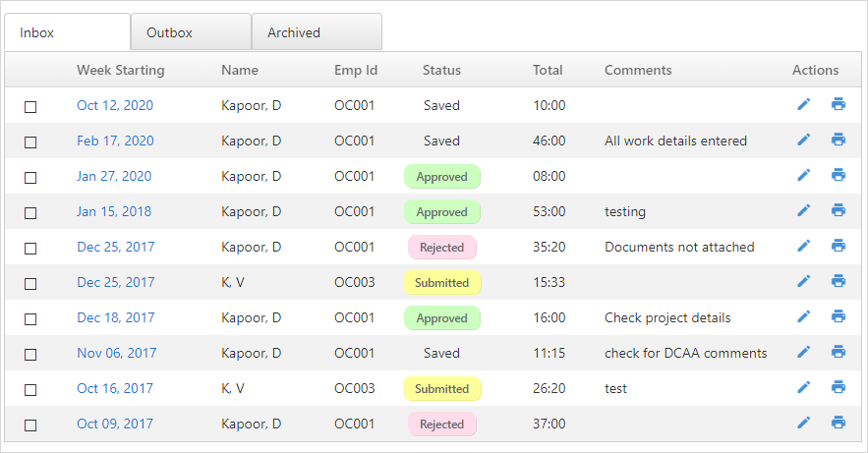Print the Oct 16, 2017 timesheet
Screen dimensions: 868x453
click(839, 387)
